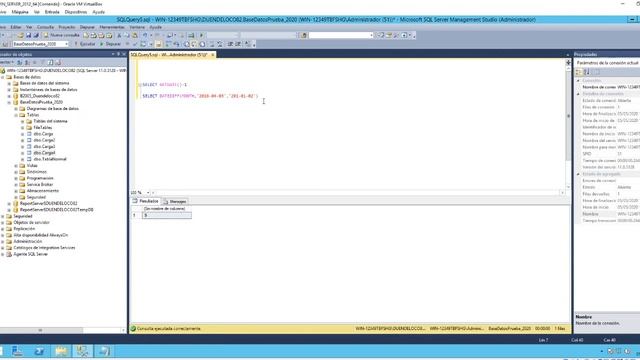Select ReportServer$DUENDELOCO02 database
Screen dimensions: 640x360
[x=48, y=203]
